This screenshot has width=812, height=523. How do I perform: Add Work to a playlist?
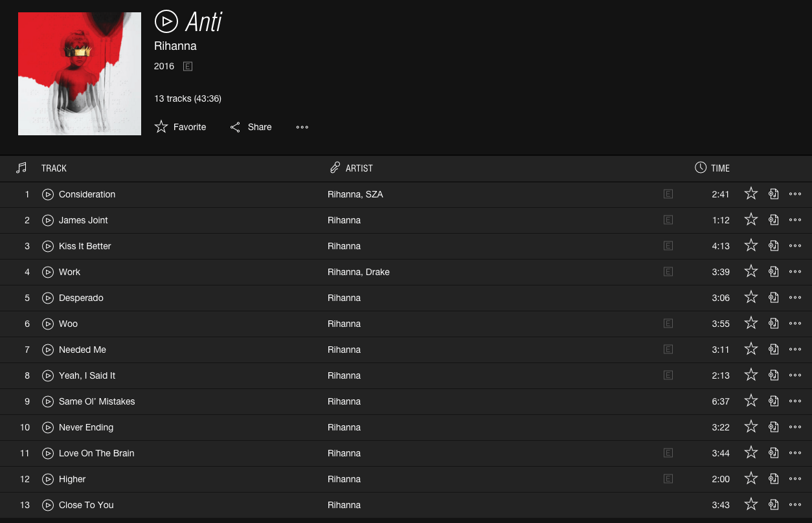pos(773,272)
